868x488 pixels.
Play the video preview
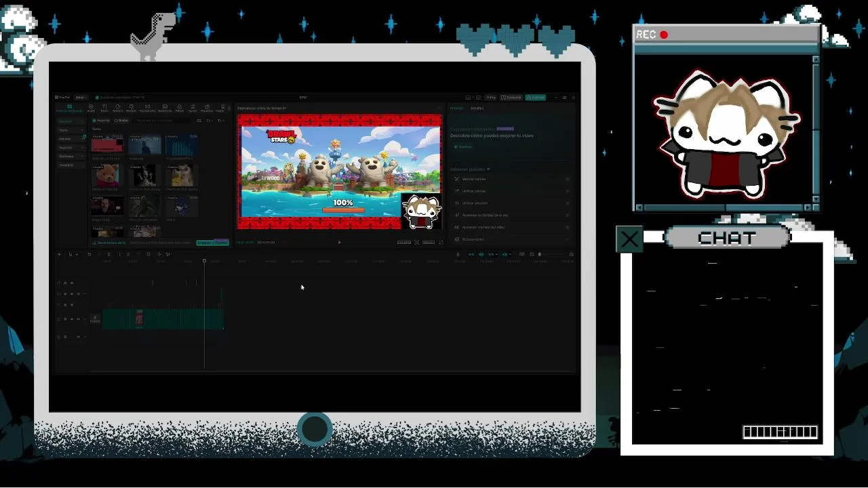click(339, 242)
